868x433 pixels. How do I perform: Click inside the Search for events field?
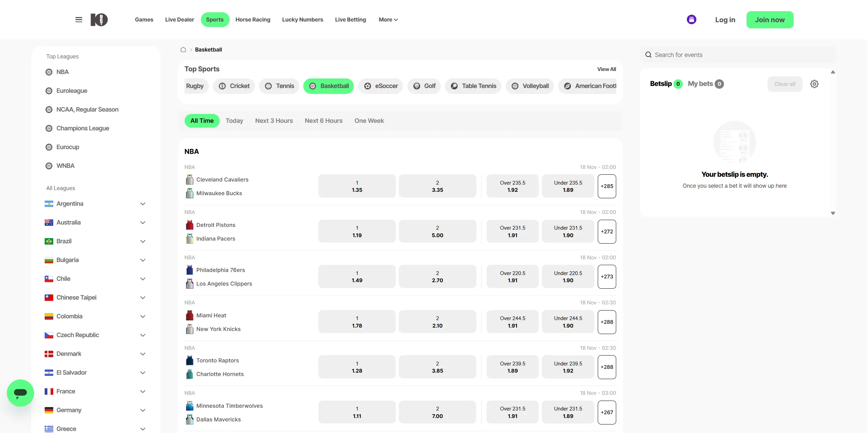pos(717,55)
